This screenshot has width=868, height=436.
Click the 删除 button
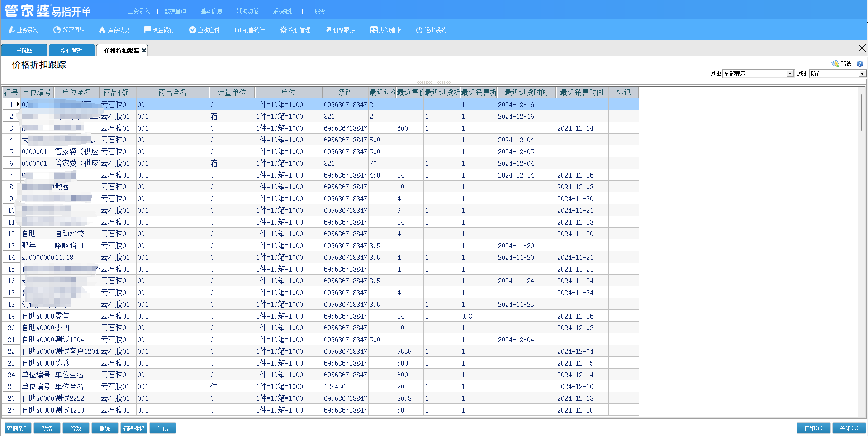click(x=104, y=428)
